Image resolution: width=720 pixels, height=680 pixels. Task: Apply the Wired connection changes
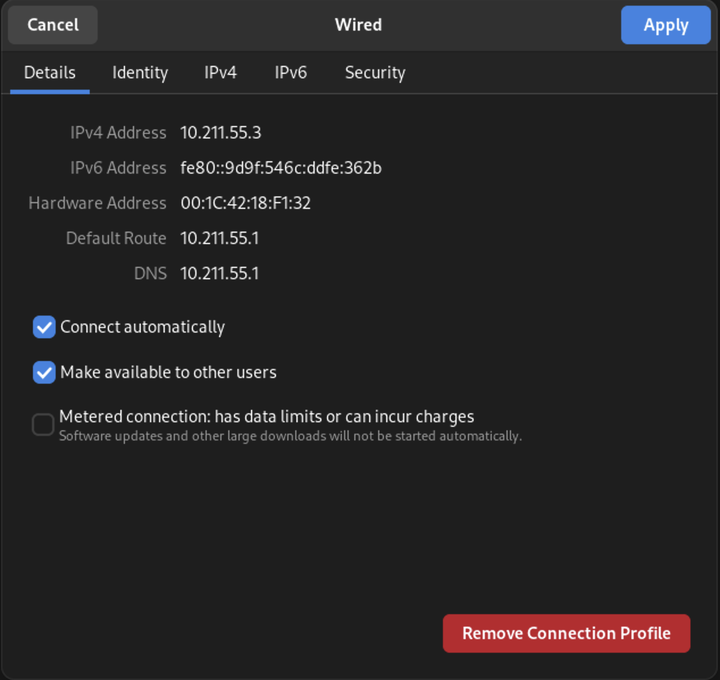(x=665, y=25)
